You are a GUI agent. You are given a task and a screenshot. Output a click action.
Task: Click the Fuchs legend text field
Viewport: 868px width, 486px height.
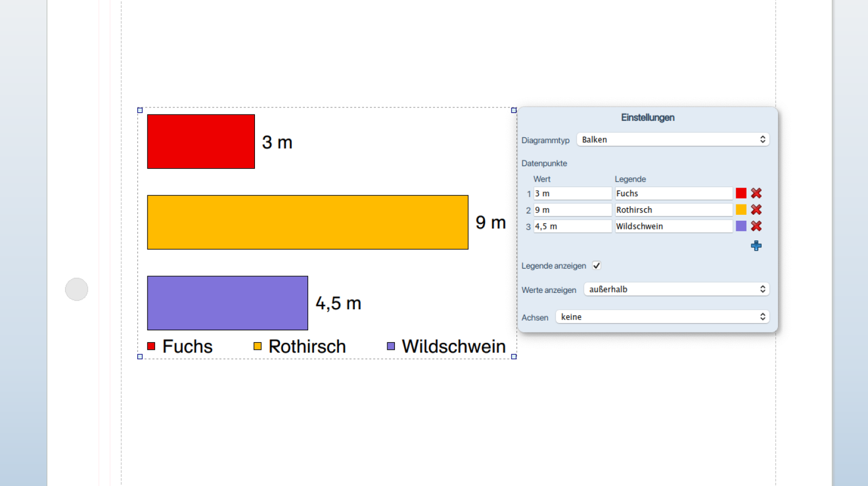pos(673,194)
